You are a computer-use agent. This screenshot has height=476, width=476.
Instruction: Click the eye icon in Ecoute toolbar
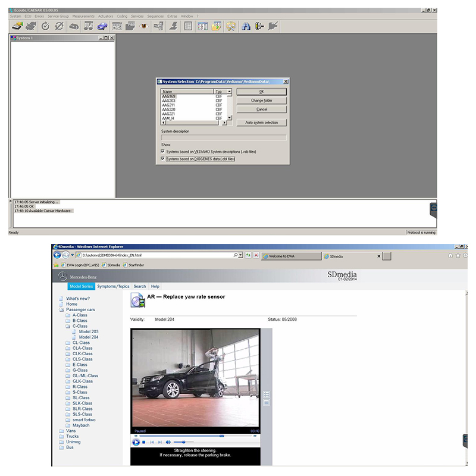(x=143, y=26)
